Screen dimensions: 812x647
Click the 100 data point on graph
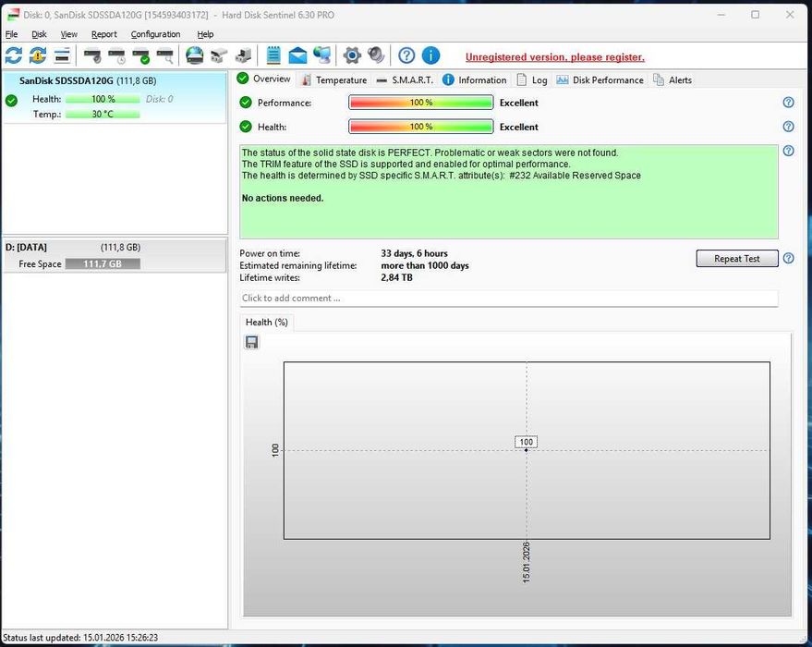[527, 450]
